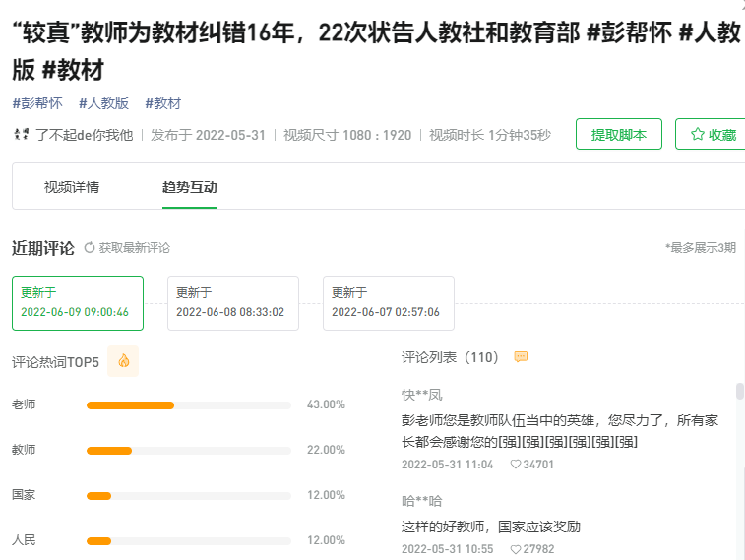745x560 pixels.
Task: Select the 2022-06-09 09:00:46 update card
Action: pyautogui.click(x=78, y=303)
